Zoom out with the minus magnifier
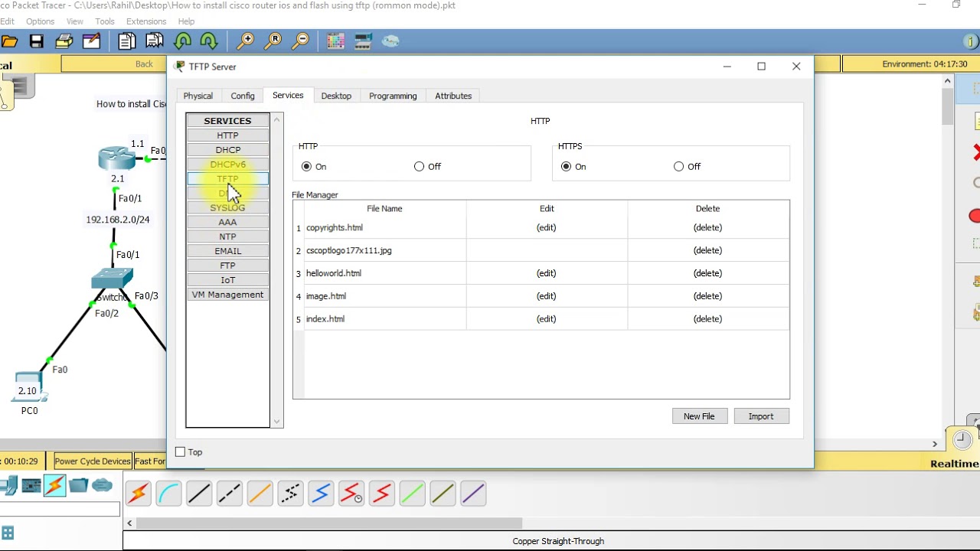Screen dimensions: 980x551 pyautogui.click(x=300, y=41)
